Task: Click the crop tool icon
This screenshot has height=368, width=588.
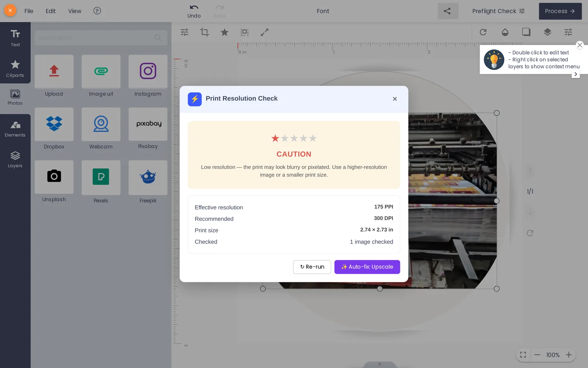Action: (204, 32)
